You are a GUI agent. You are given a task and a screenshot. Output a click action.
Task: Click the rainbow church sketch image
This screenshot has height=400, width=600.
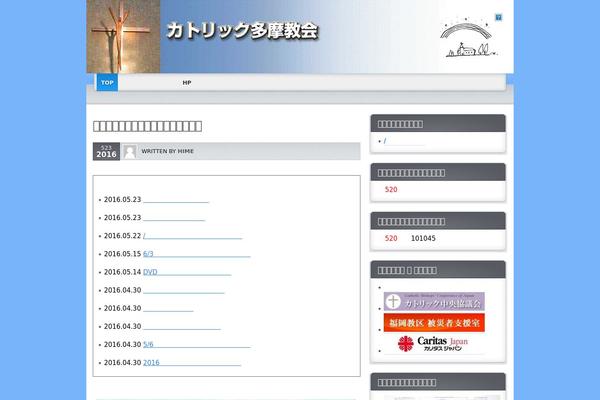[470, 40]
